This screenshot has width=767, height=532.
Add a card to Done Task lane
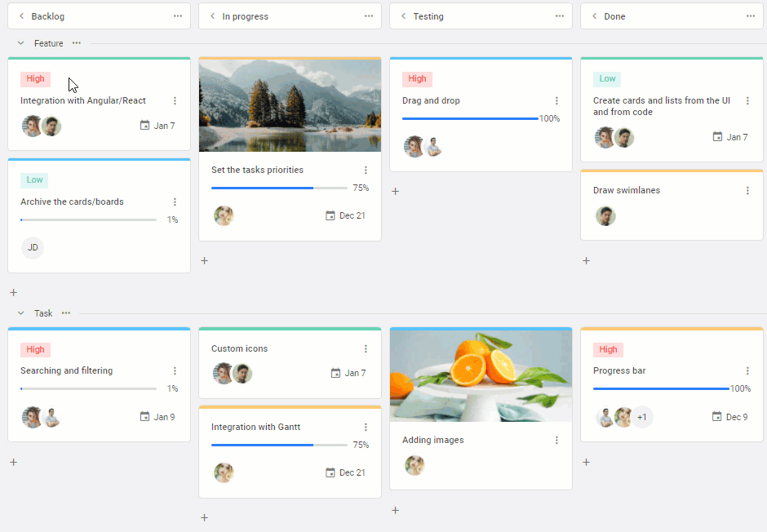pyautogui.click(x=586, y=462)
